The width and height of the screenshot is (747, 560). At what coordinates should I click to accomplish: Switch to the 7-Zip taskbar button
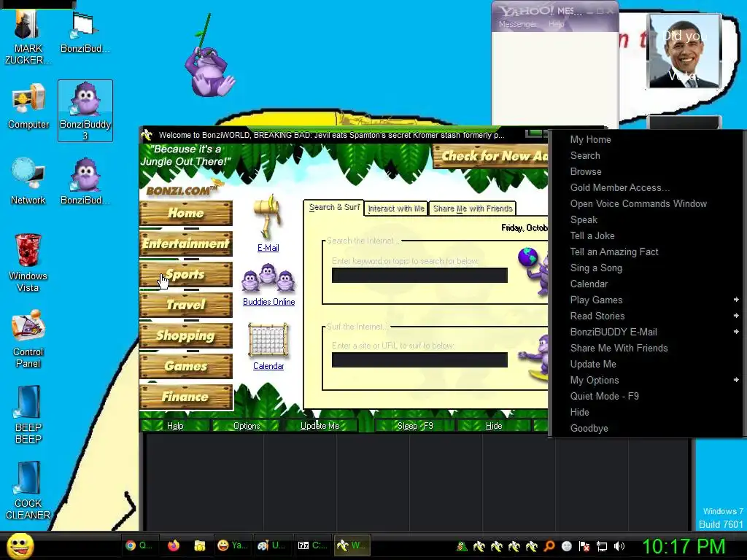[312, 545]
